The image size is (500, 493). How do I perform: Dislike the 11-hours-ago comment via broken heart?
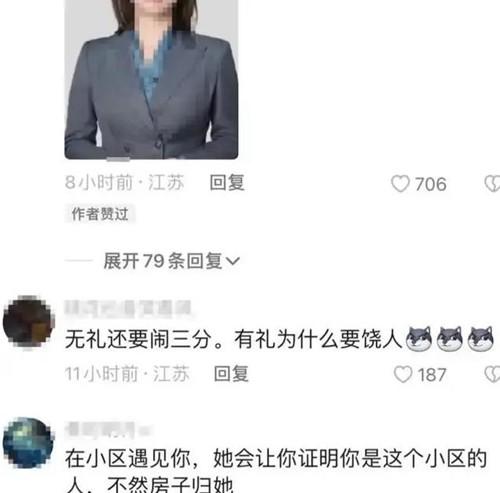point(492,374)
